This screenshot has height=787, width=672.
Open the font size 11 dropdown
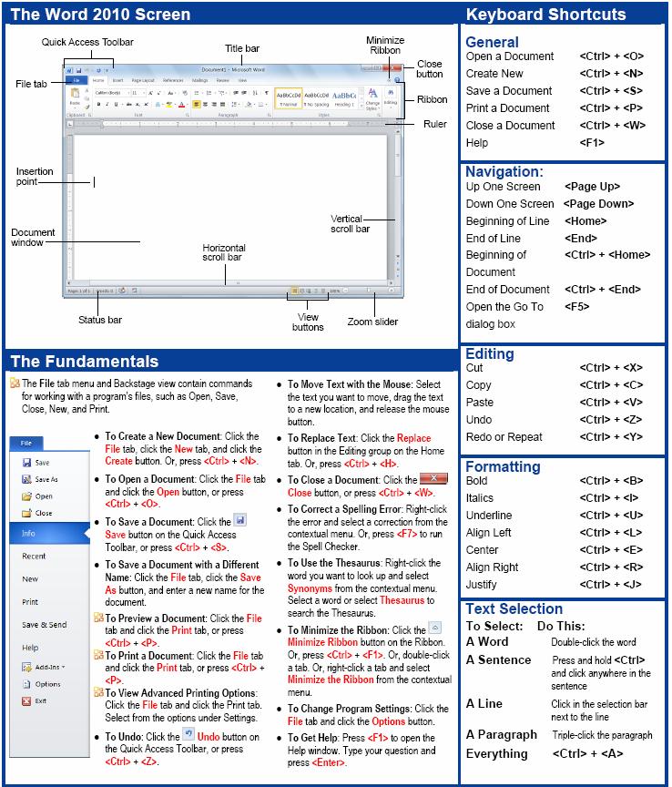click(144, 93)
